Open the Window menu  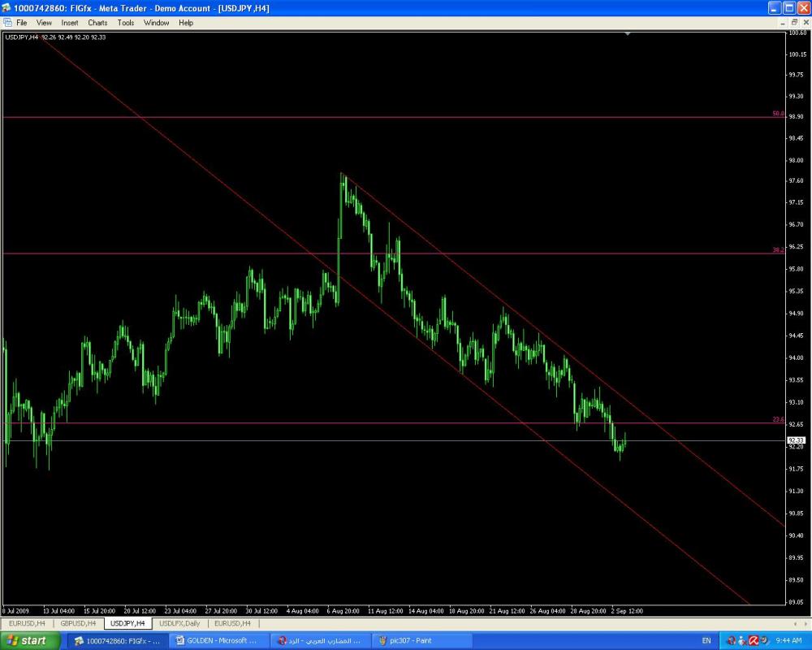point(157,23)
